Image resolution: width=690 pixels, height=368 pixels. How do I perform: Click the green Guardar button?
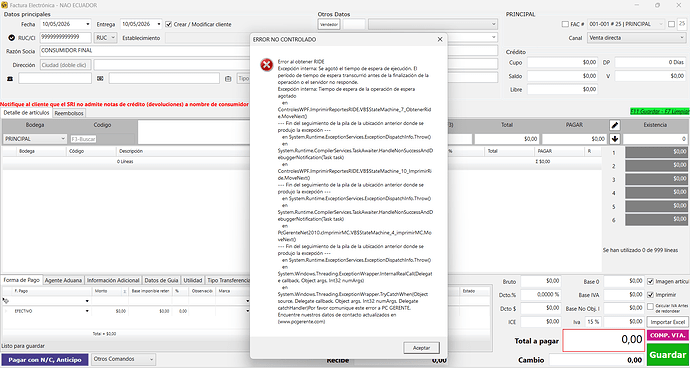(x=668, y=355)
